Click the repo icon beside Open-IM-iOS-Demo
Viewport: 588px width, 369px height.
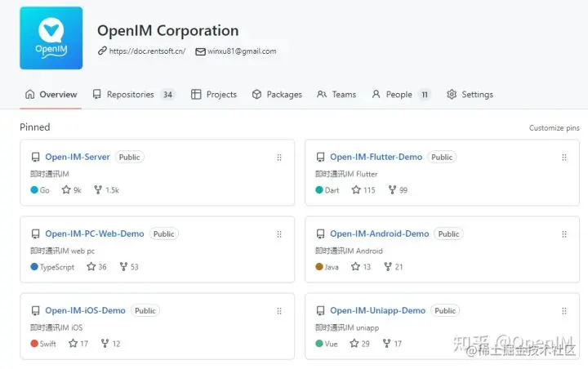36,311
